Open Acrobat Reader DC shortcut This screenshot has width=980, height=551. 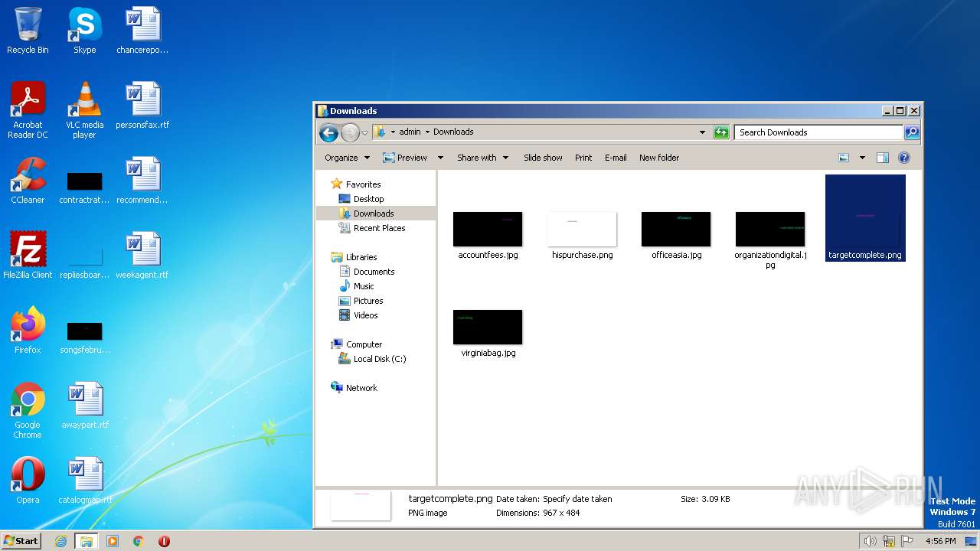[x=28, y=109]
